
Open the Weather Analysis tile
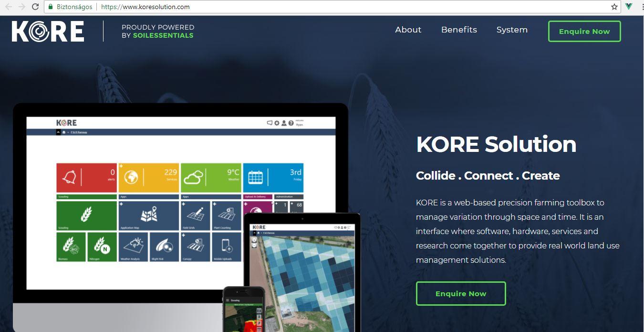[x=133, y=247]
